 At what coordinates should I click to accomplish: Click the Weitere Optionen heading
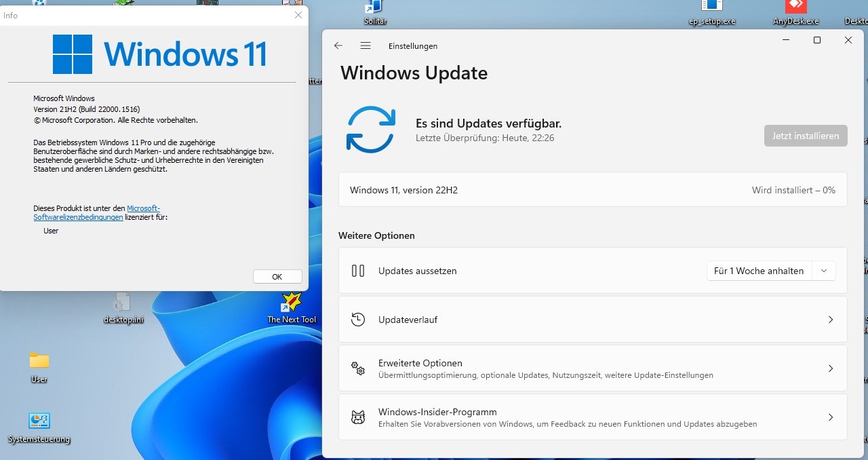(376, 235)
